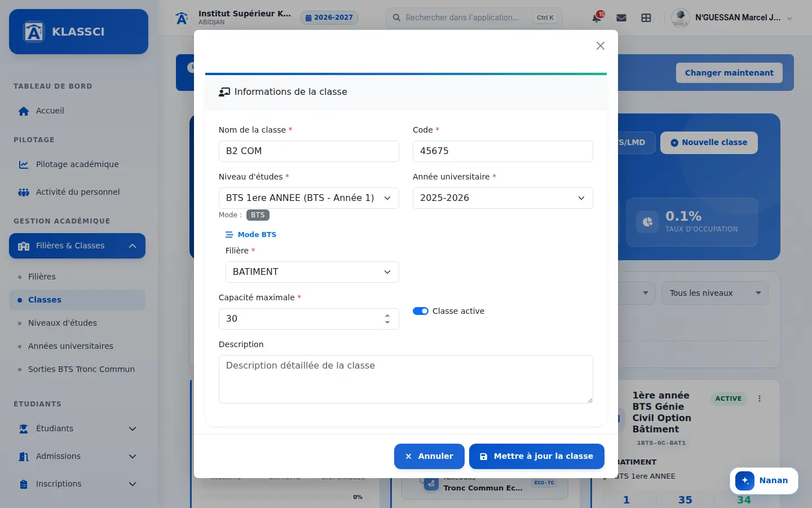Click the Activité du personnel people icon
The height and width of the screenshot is (508, 812).
tap(24, 192)
